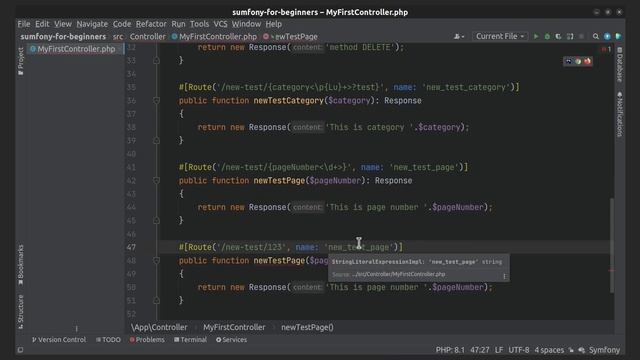Image resolution: width=640 pixels, height=360 pixels.
Task: Start debugging with the green bug icon
Action: pyautogui.click(x=547, y=36)
